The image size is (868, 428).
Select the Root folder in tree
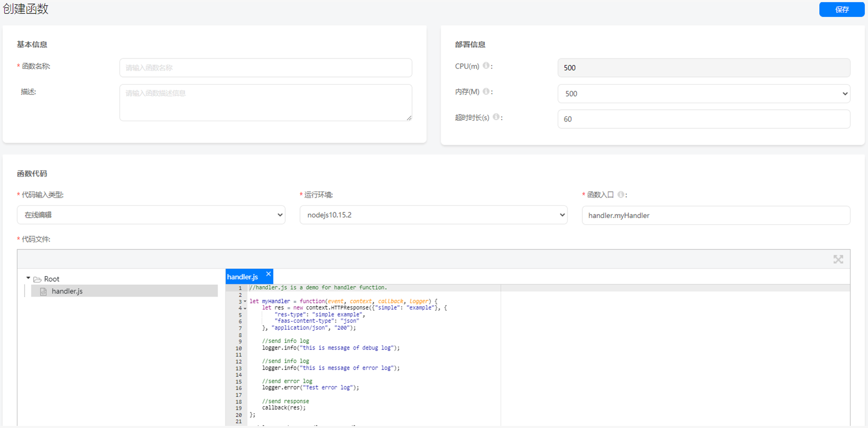point(51,279)
